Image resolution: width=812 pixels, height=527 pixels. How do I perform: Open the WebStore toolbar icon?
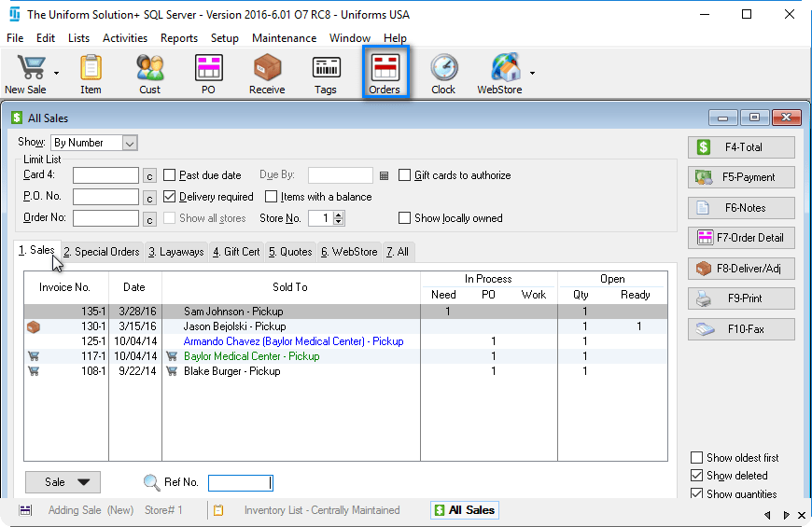coord(499,74)
